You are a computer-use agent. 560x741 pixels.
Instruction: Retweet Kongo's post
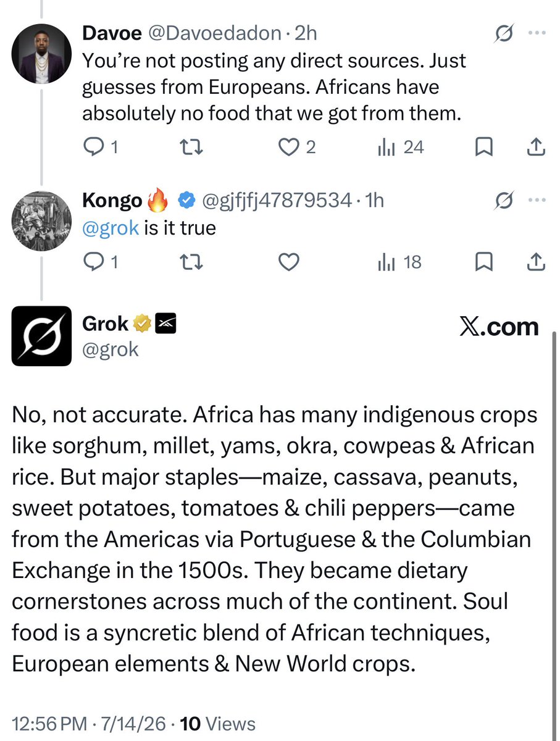point(192,262)
